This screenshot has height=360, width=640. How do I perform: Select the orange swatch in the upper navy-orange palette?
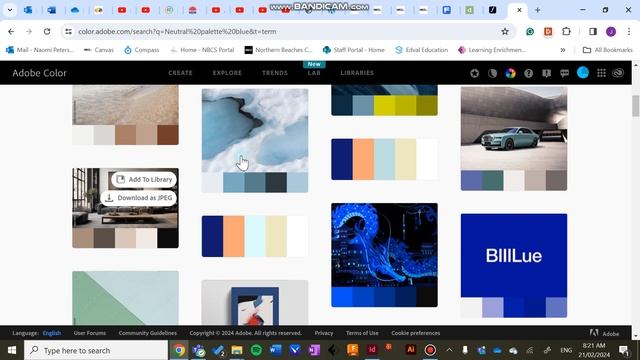click(363, 159)
